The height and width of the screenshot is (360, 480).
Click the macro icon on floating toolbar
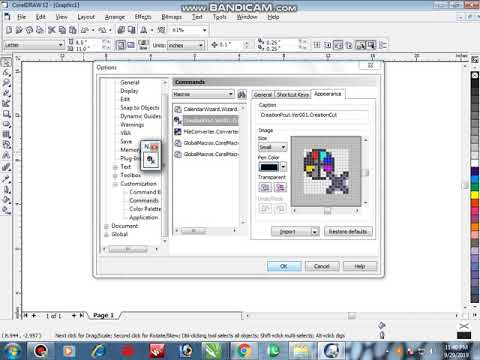pyautogui.click(x=151, y=160)
